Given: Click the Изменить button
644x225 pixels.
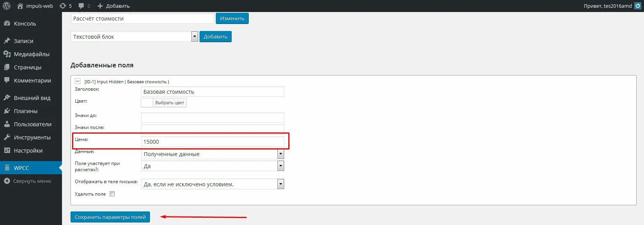Looking at the screenshot, I should pos(232,18).
